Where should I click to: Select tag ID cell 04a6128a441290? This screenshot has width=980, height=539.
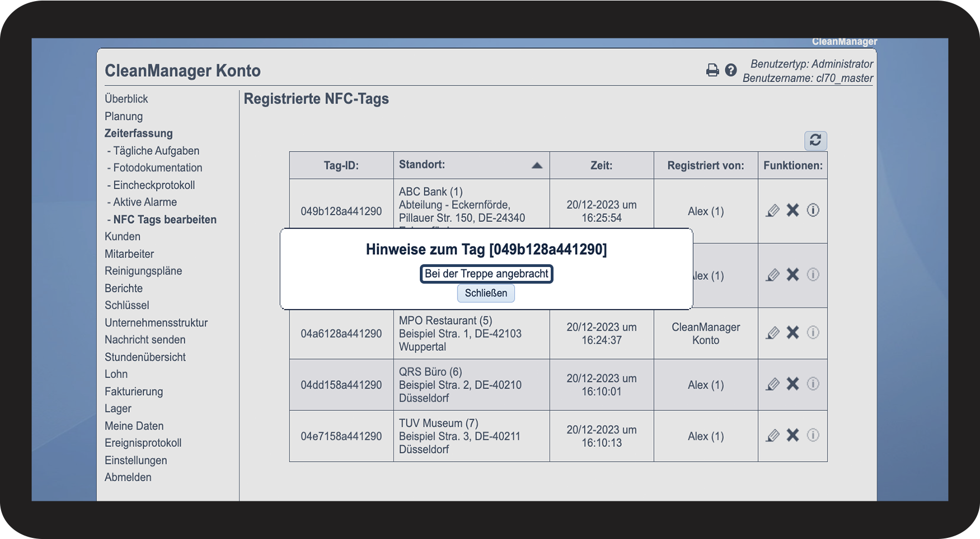[341, 334]
